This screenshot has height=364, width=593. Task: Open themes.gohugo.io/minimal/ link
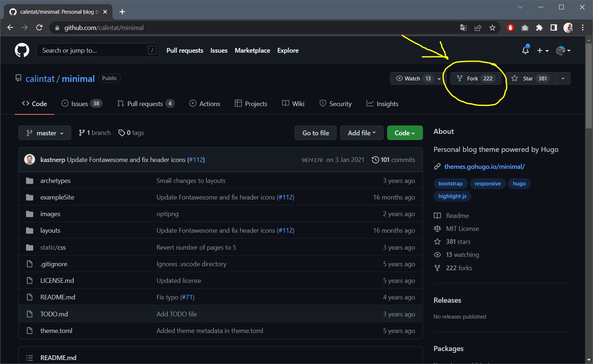(484, 166)
